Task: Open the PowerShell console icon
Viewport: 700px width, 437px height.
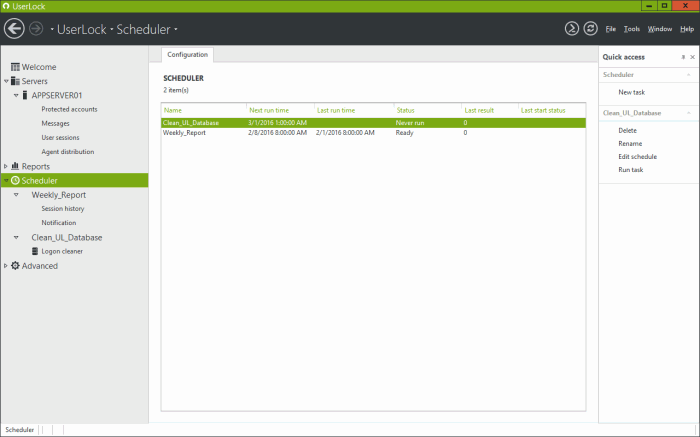Action: point(572,29)
